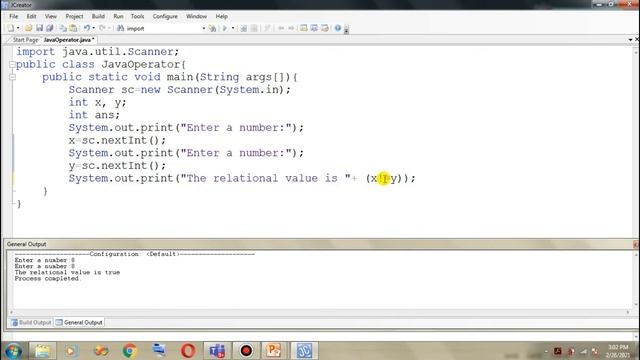Click the Redo toolbar icon
The width and height of the screenshot is (640, 360).
pyautogui.click(x=102, y=28)
